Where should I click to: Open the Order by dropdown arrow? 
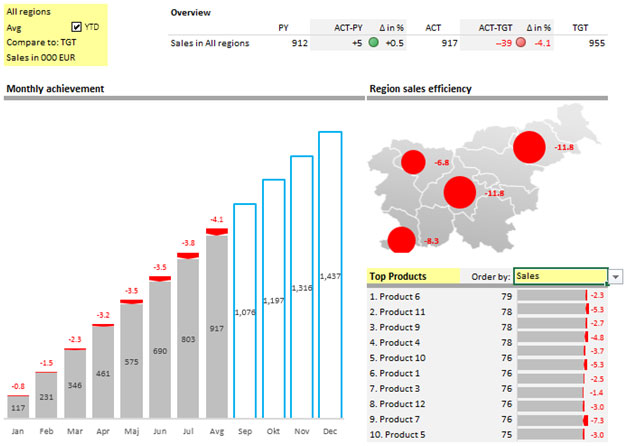pyautogui.click(x=616, y=277)
